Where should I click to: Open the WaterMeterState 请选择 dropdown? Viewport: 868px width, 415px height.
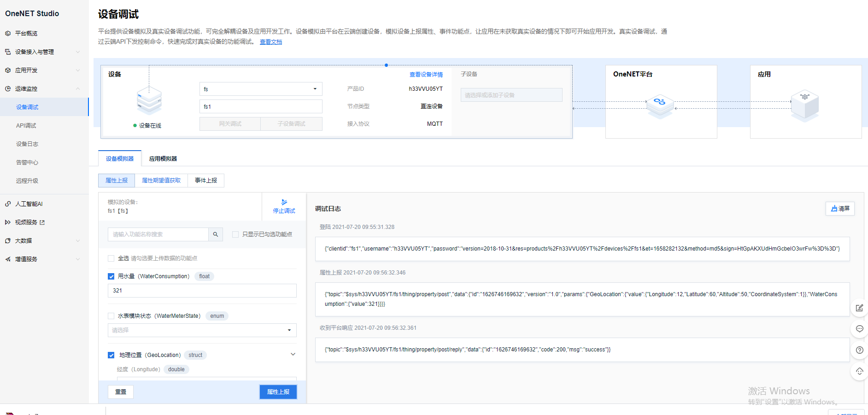(x=202, y=330)
